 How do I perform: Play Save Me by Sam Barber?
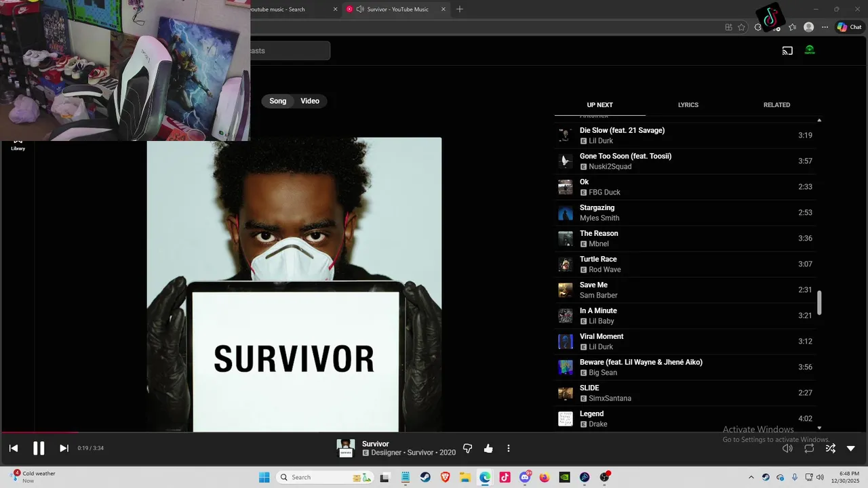685,290
